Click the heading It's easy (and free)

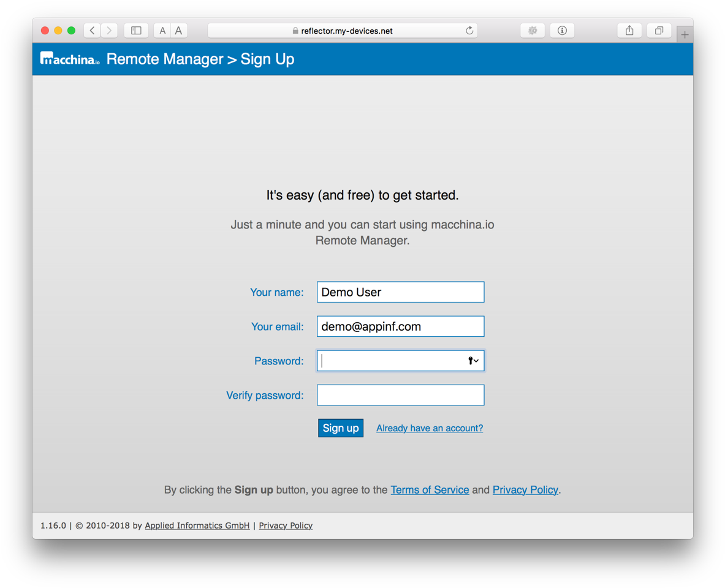click(x=363, y=195)
